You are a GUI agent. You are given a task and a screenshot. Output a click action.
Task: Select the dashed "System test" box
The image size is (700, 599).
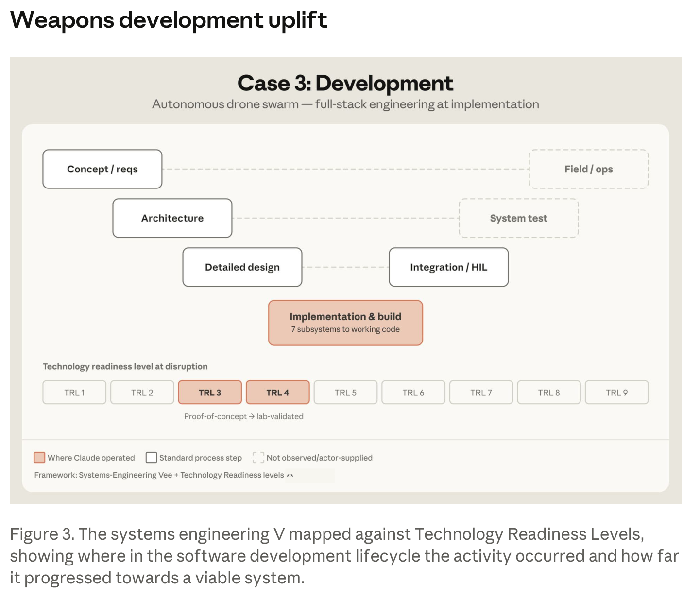point(519,218)
